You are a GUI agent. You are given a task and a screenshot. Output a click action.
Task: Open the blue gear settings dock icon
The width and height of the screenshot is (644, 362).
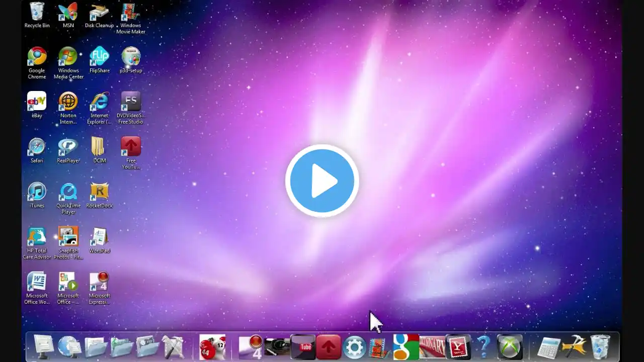tap(354, 347)
